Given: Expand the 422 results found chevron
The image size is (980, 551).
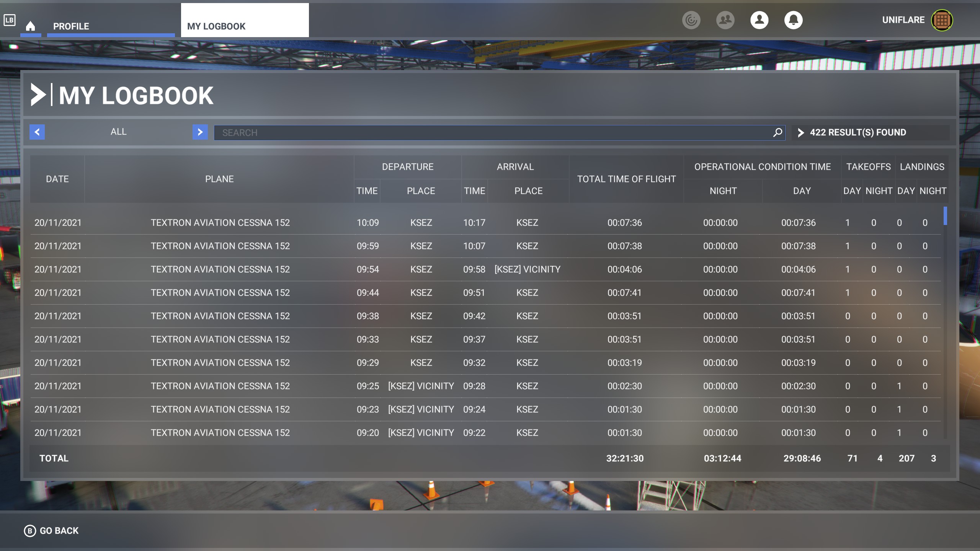Looking at the screenshot, I should click(800, 132).
